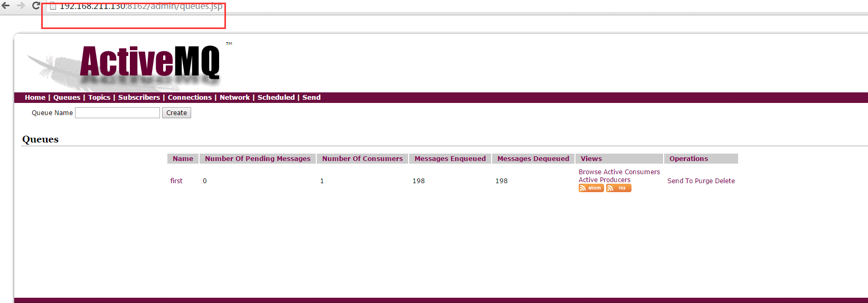Open the rss feed for queue first

tap(618, 188)
